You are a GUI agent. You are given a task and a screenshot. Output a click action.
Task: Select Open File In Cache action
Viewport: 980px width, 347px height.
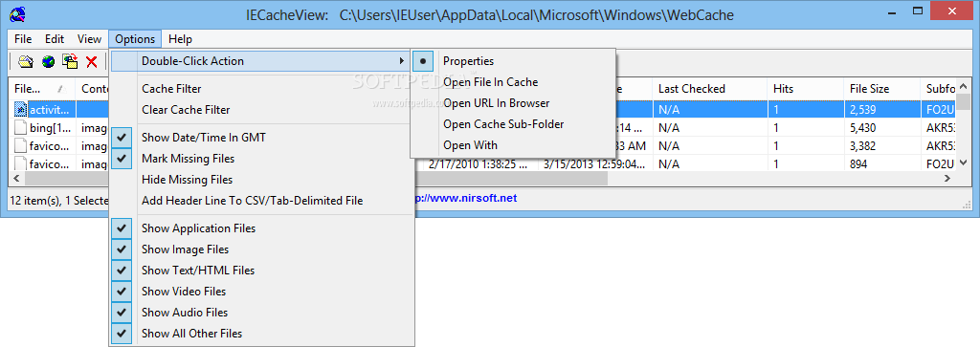pyautogui.click(x=513, y=82)
